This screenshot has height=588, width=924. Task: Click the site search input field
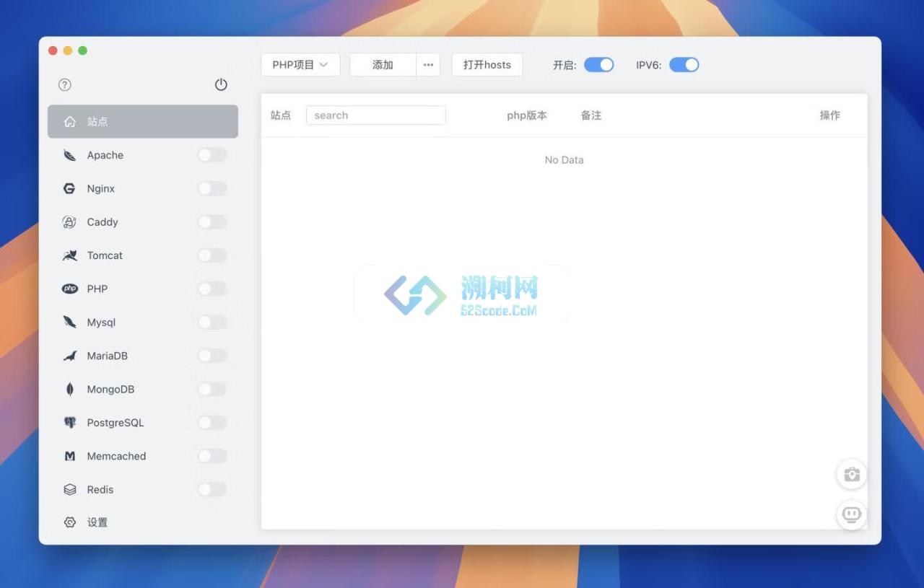tap(376, 115)
